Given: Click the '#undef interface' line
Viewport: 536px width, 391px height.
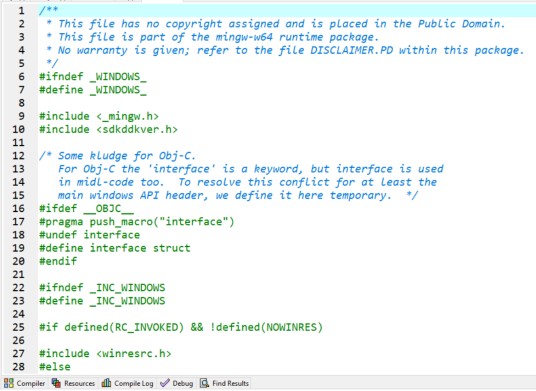Looking at the screenshot, I should 90,234.
